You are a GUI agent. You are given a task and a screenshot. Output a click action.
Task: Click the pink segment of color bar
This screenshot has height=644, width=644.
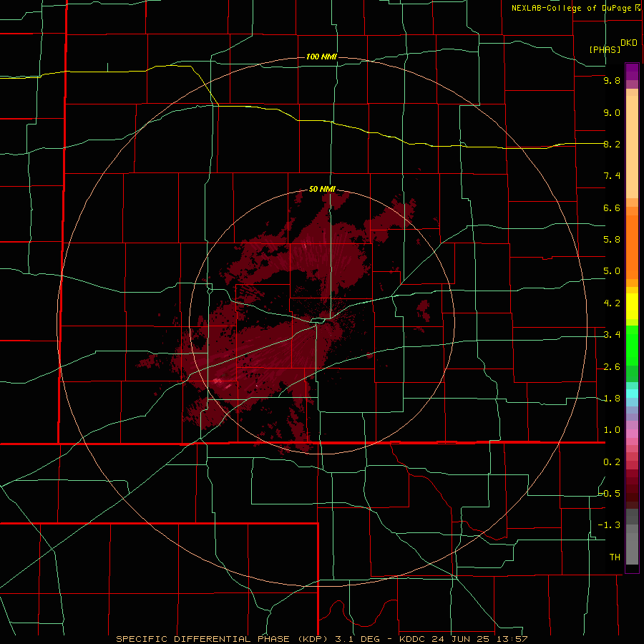(632, 434)
